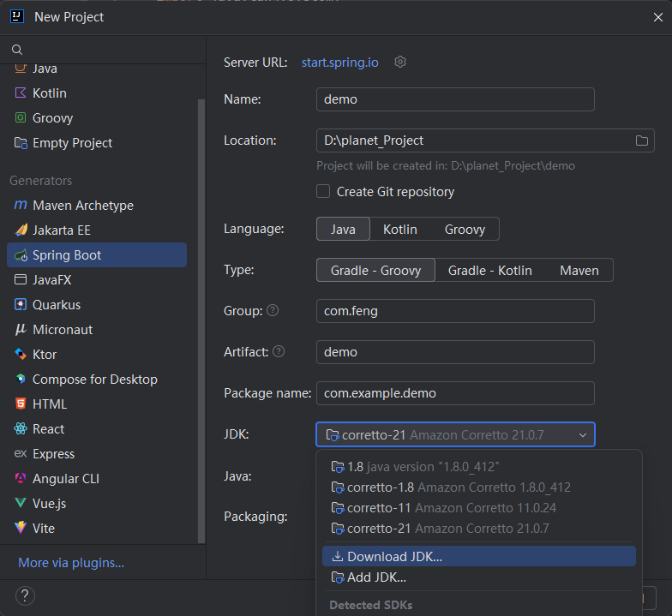Click the Java list item label

[45, 69]
